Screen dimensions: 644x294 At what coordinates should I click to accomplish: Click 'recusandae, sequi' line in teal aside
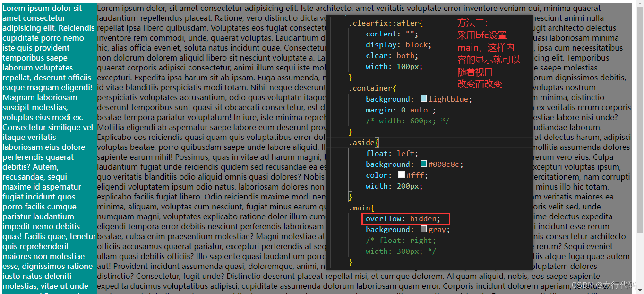pyautogui.click(x=35, y=177)
